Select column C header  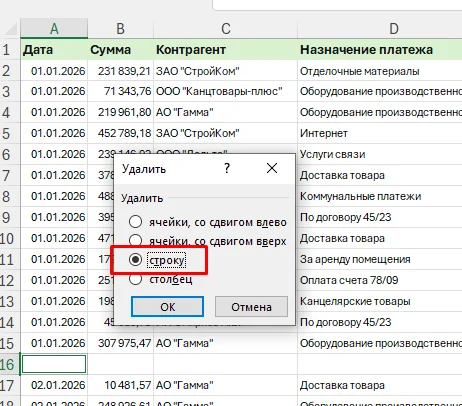(225, 29)
